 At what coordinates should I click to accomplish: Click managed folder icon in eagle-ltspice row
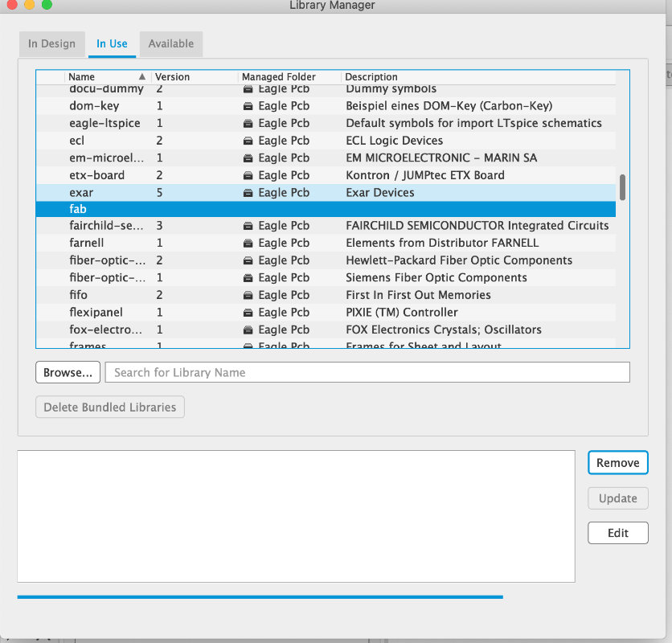coord(248,124)
